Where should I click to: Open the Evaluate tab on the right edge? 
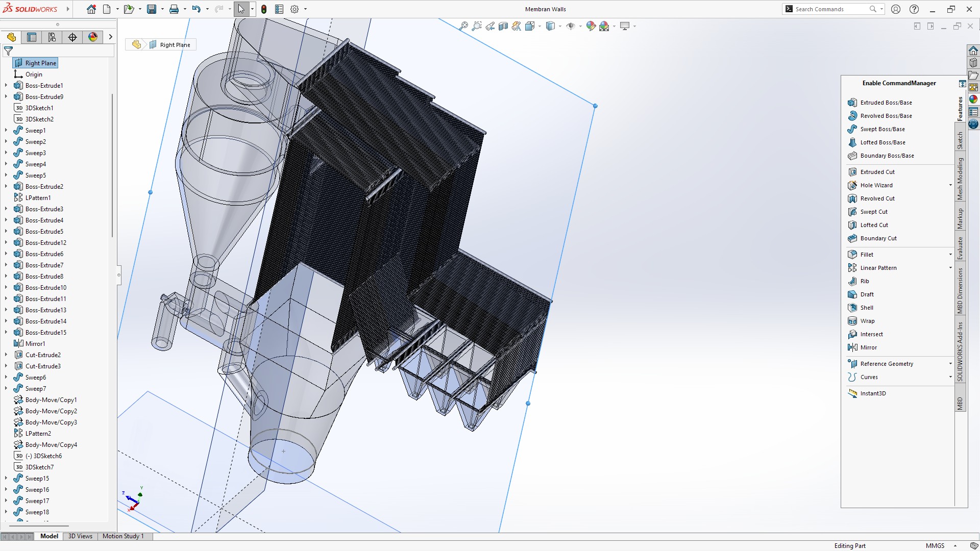(x=961, y=247)
